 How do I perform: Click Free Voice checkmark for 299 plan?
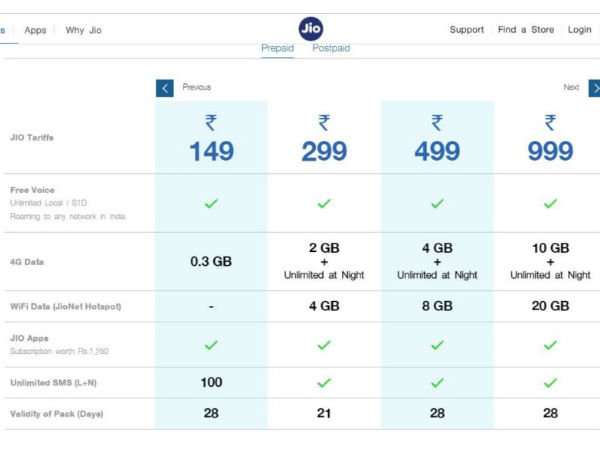(324, 203)
